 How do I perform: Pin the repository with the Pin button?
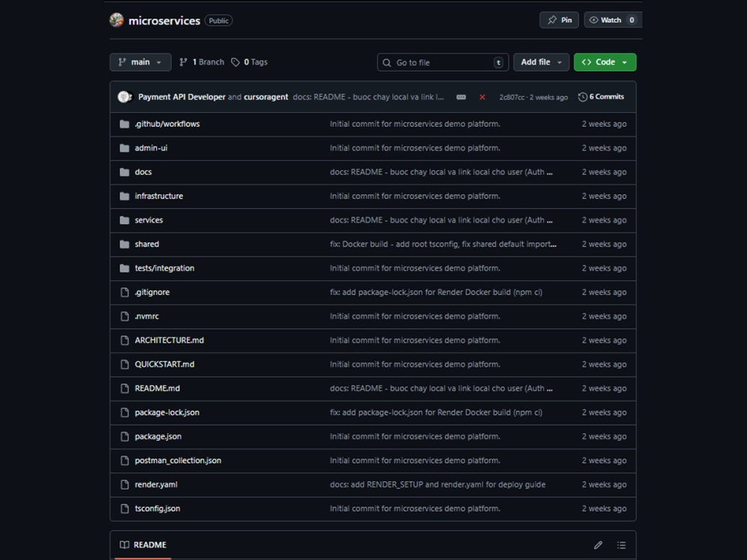(x=560, y=20)
